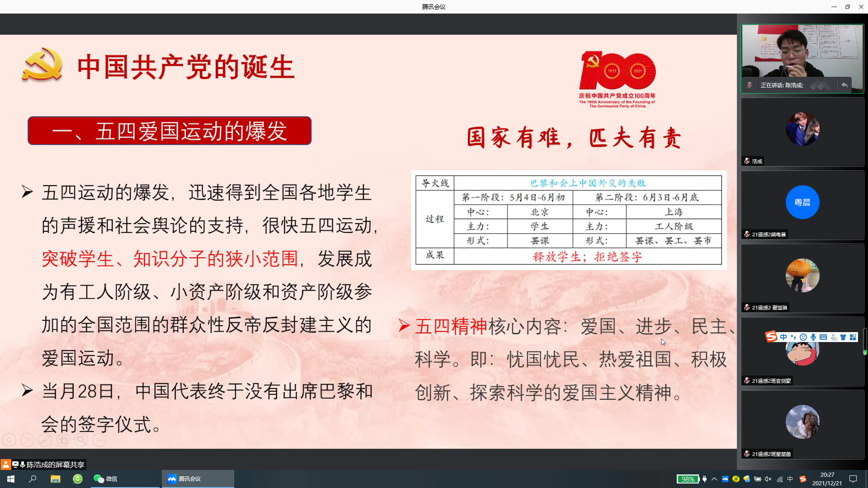Click the reply arrow on speaker video
This screenshot has width=868, height=488.
coord(844,85)
